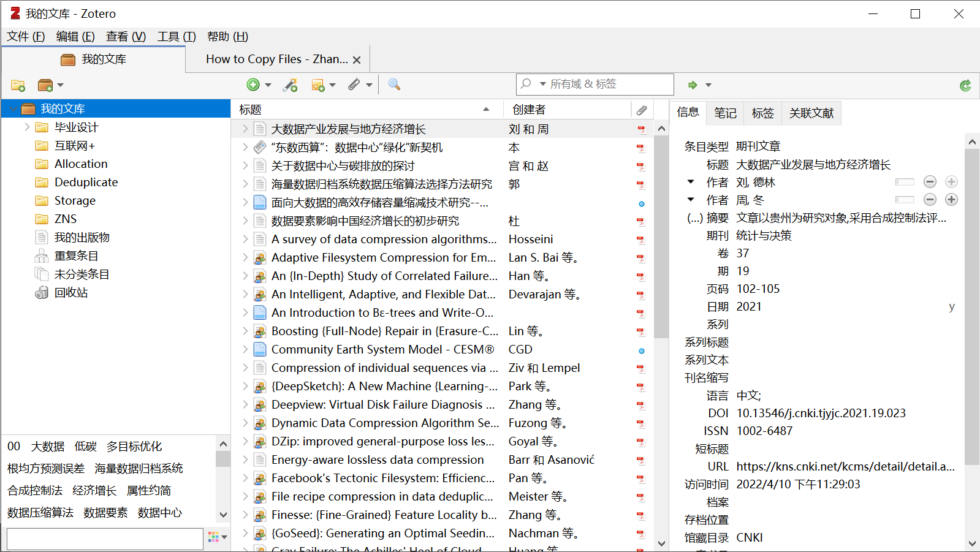Collapse the 我的文库 library tree
This screenshot has height=552, width=980.
point(12,109)
